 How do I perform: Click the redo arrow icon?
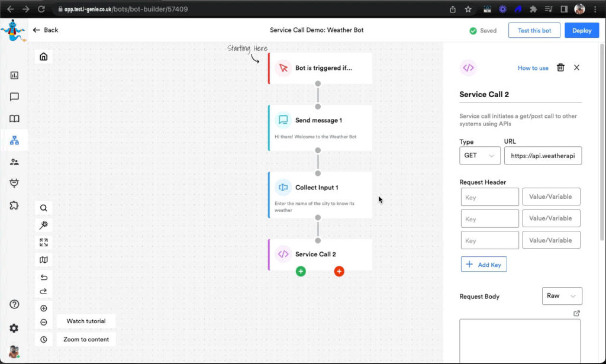pyautogui.click(x=44, y=291)
